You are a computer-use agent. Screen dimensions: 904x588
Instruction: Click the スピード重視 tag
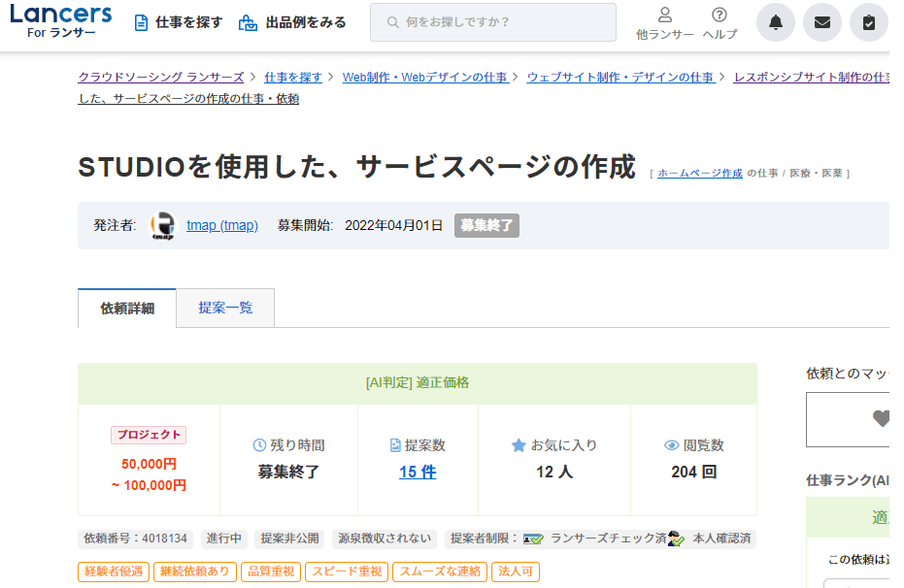[347, 572]
